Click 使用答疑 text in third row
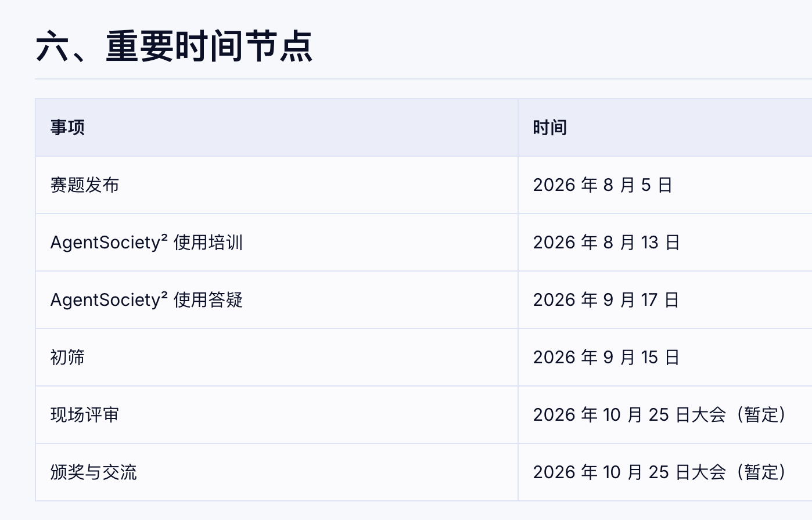Viewport: 812px width, 520px height. tap(208, 300)
